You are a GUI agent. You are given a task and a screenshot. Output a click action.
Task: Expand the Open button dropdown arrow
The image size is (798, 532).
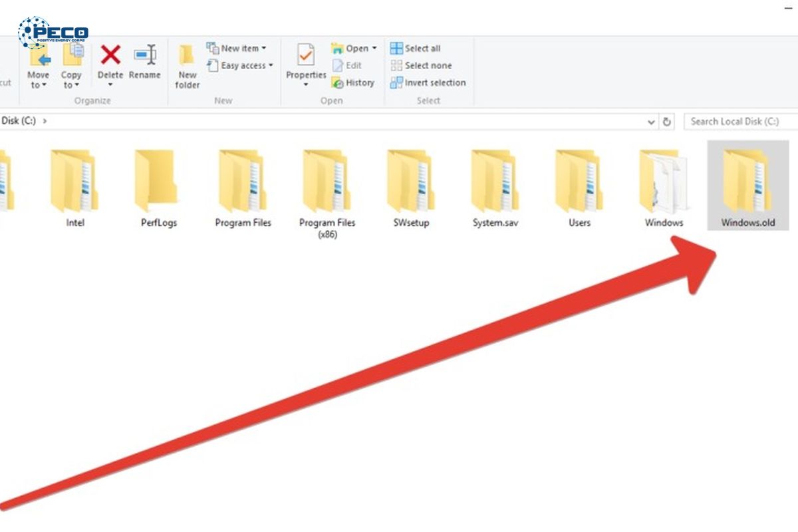click(x=374, y=49)
